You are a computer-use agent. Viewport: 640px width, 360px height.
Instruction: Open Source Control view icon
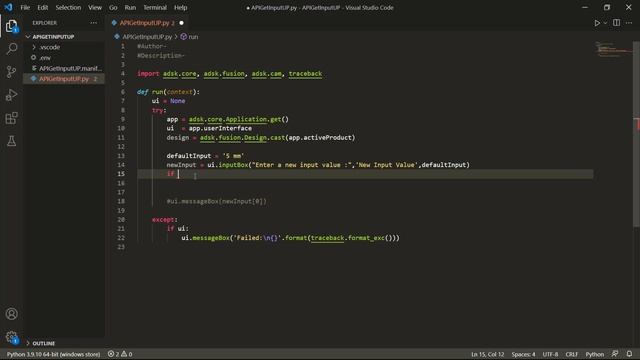[11, 72]
